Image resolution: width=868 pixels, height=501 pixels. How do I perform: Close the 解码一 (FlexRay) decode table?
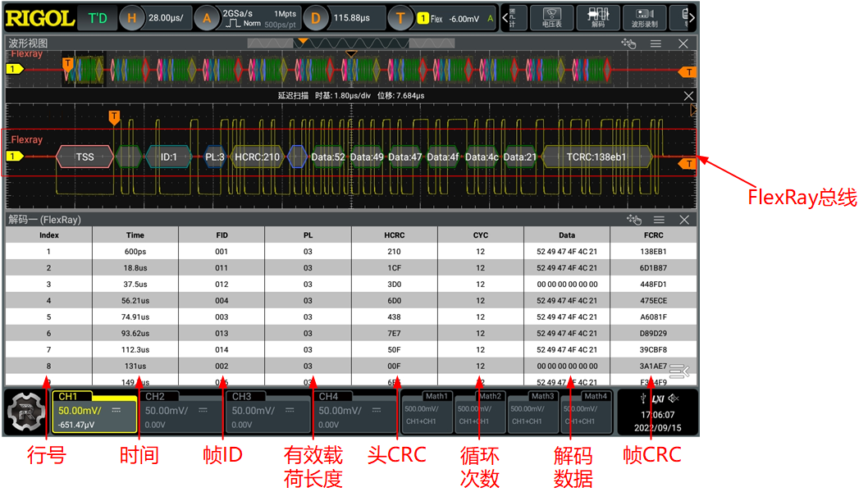click(x=684, y=220)
